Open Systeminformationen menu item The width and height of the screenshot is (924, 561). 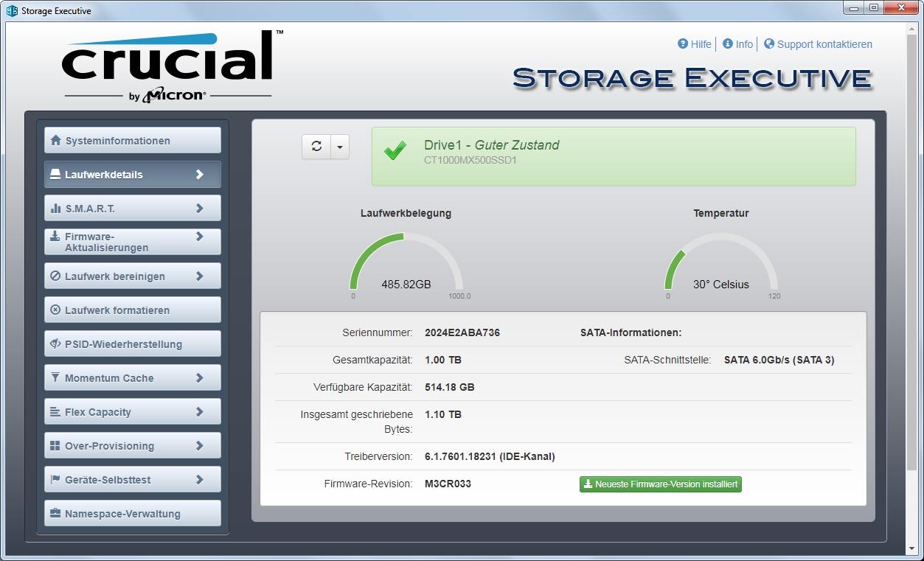[x=133, y=140]
